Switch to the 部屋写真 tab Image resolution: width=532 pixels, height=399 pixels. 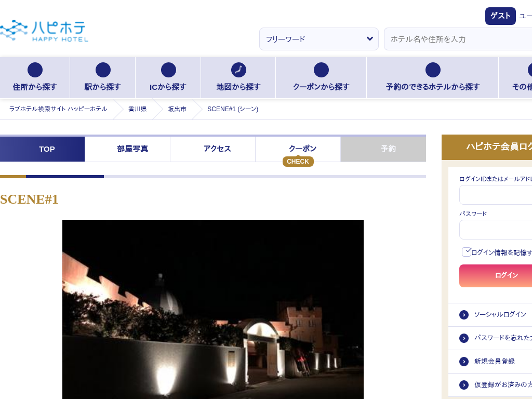click(x=132, y=149)
